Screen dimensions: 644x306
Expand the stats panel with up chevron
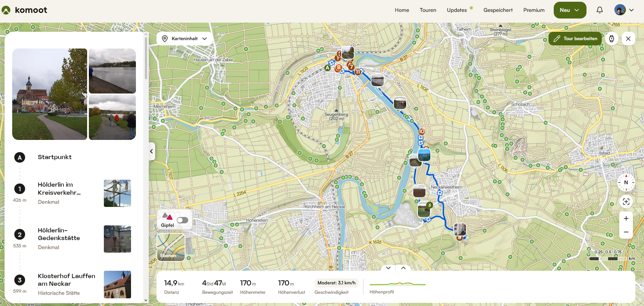403,268
